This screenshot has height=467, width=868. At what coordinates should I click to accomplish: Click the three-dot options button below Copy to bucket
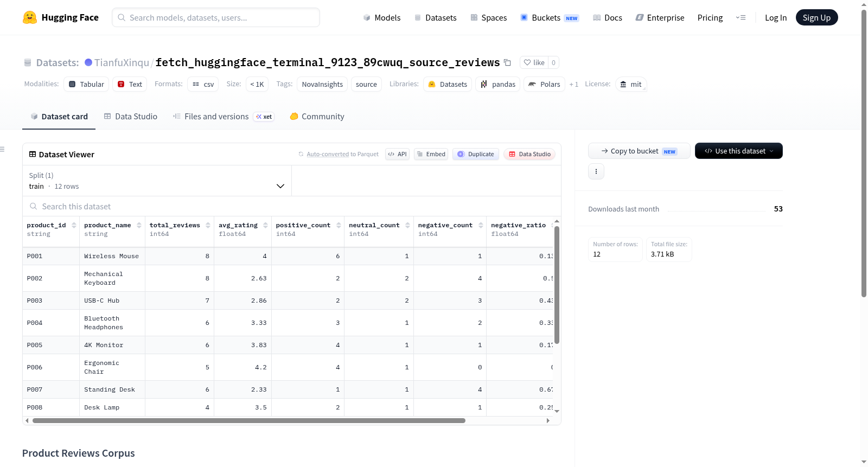coord(596,171)
